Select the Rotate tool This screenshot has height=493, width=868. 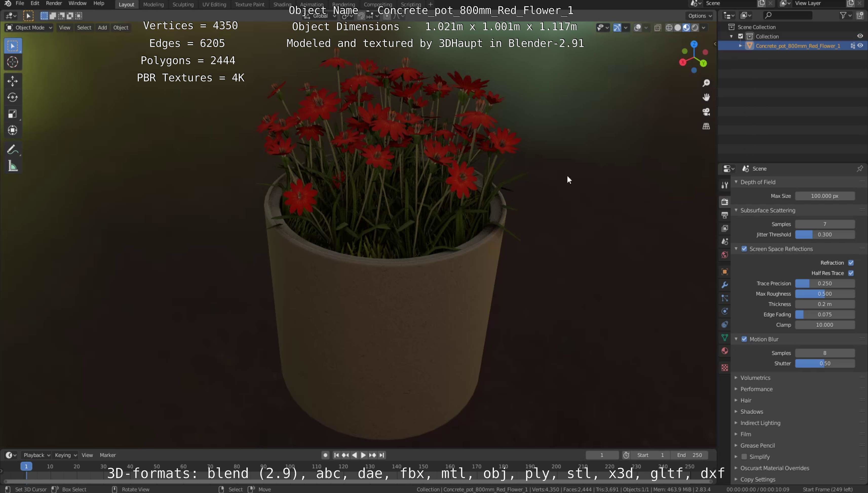13,98
